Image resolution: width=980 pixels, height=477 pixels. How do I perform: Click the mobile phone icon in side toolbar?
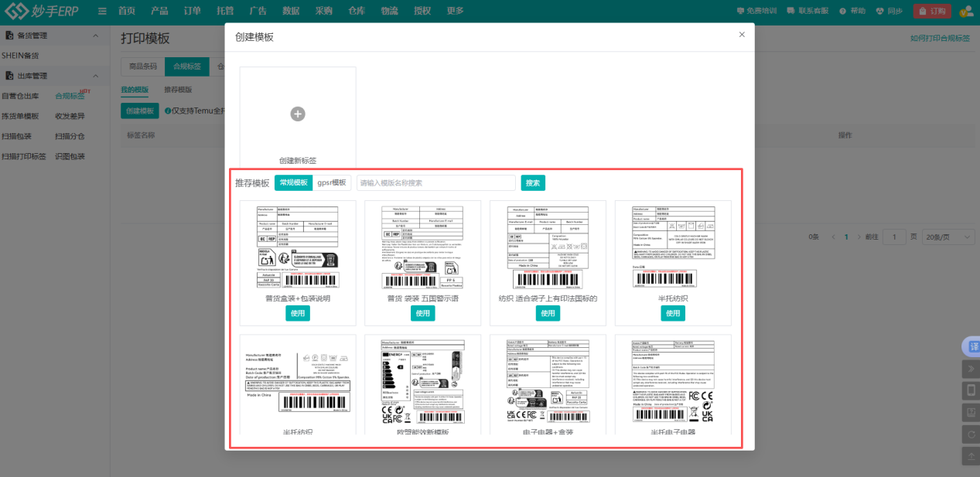click(971, 390)
